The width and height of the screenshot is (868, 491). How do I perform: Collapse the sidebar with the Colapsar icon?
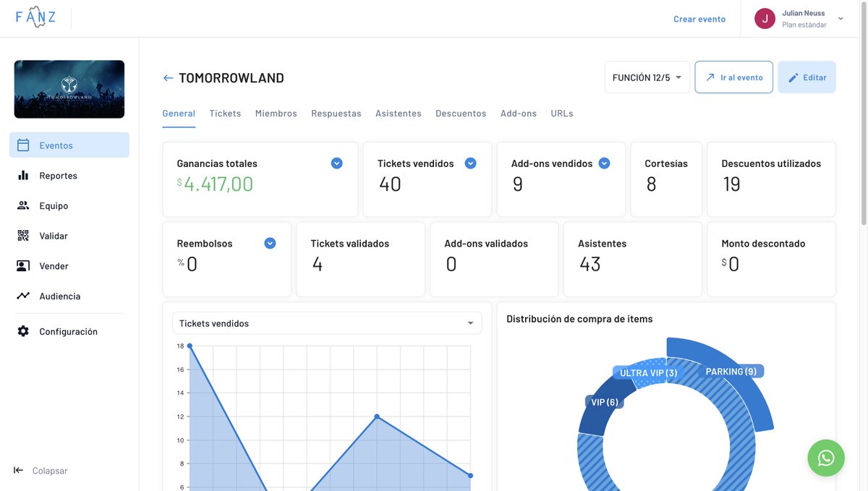[x=17, y=470]
